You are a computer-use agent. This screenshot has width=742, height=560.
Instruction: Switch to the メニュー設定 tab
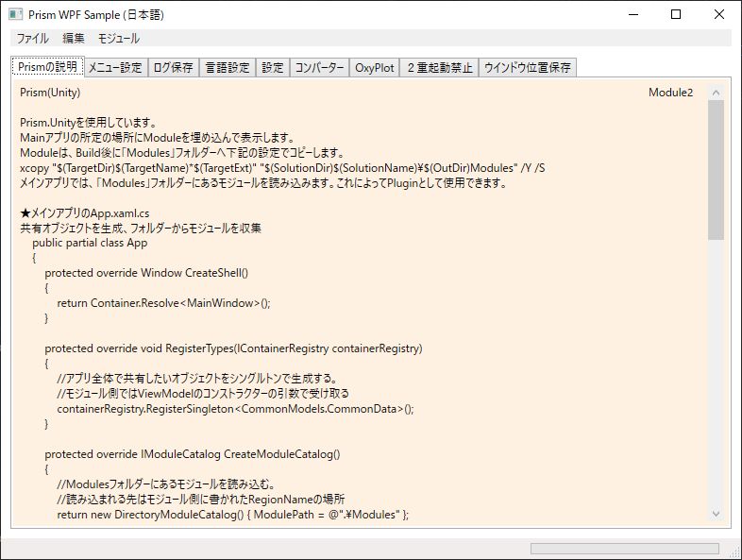[115, 68]
